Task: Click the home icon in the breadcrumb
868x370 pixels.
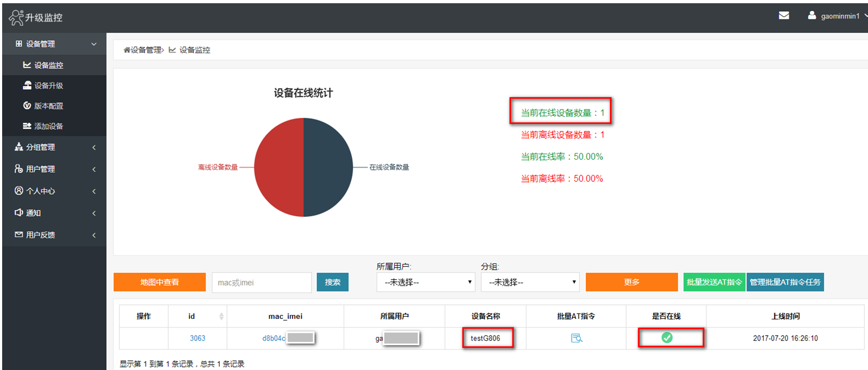Action: click(127, 50)
